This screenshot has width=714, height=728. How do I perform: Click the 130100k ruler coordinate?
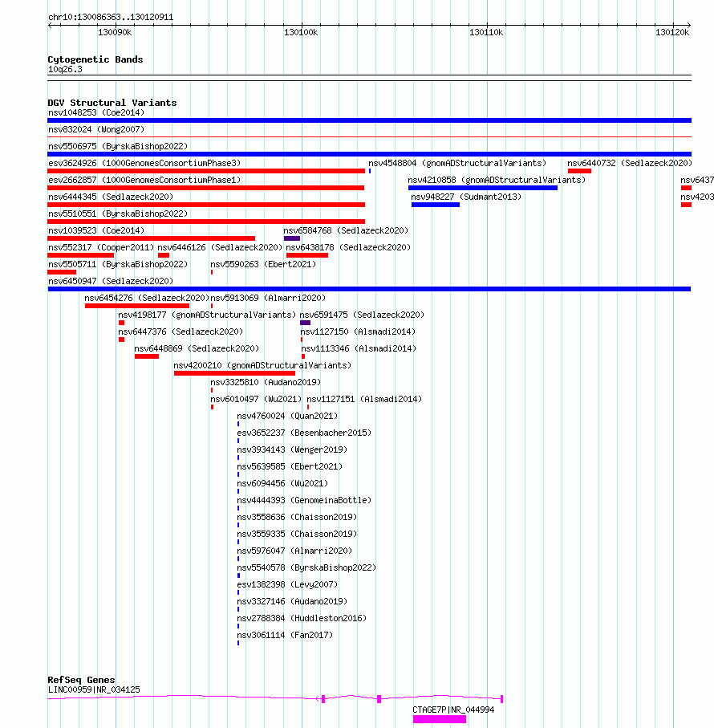[301, 32]
